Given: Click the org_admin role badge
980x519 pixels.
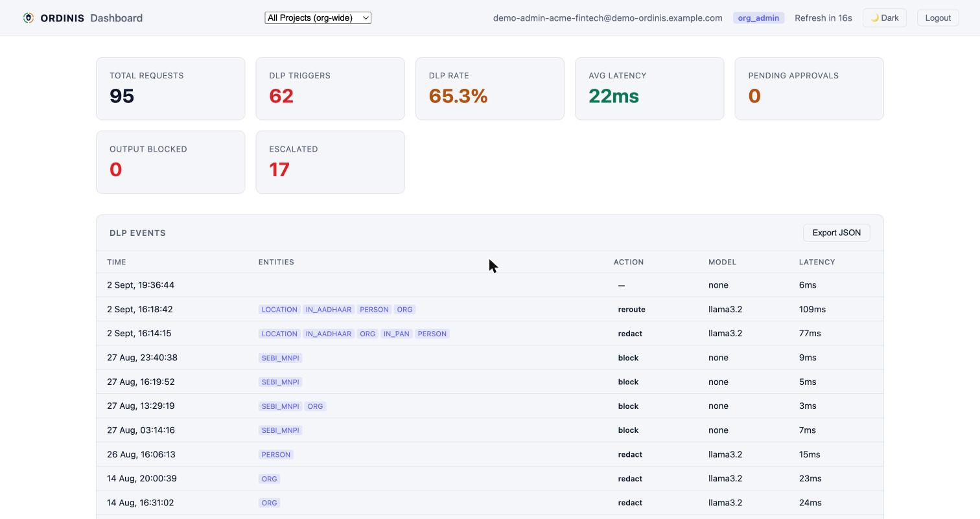Looking at the screenshot, I should [758, 17].
